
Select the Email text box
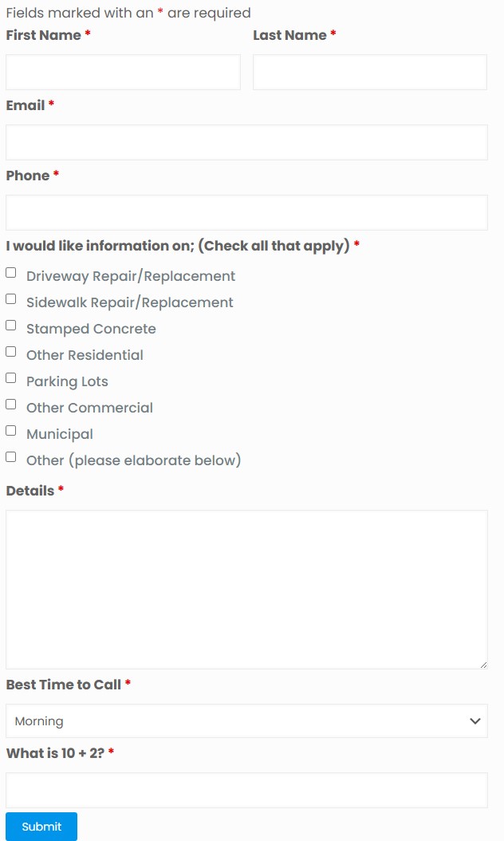(246, 142)
